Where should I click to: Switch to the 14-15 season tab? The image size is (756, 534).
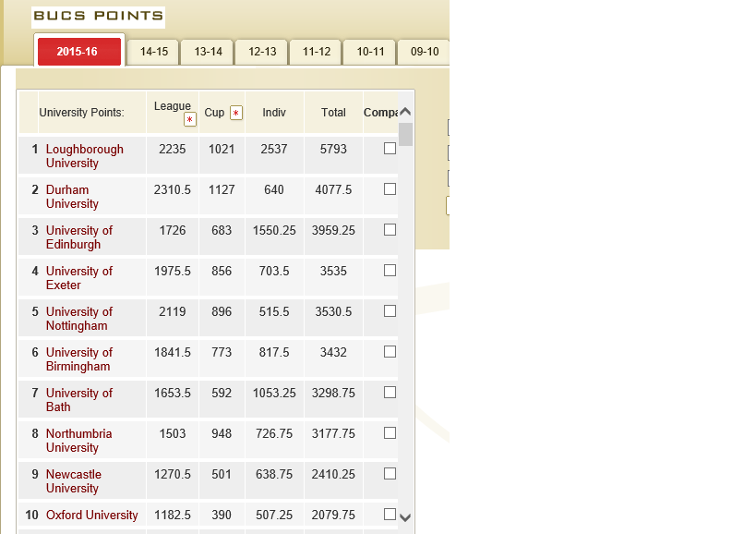click(x=154, y=52)
